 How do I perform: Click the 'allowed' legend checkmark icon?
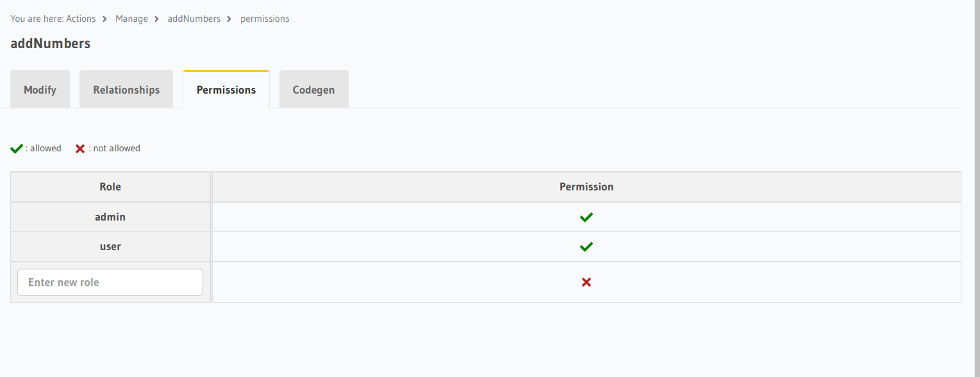(17, 148)
